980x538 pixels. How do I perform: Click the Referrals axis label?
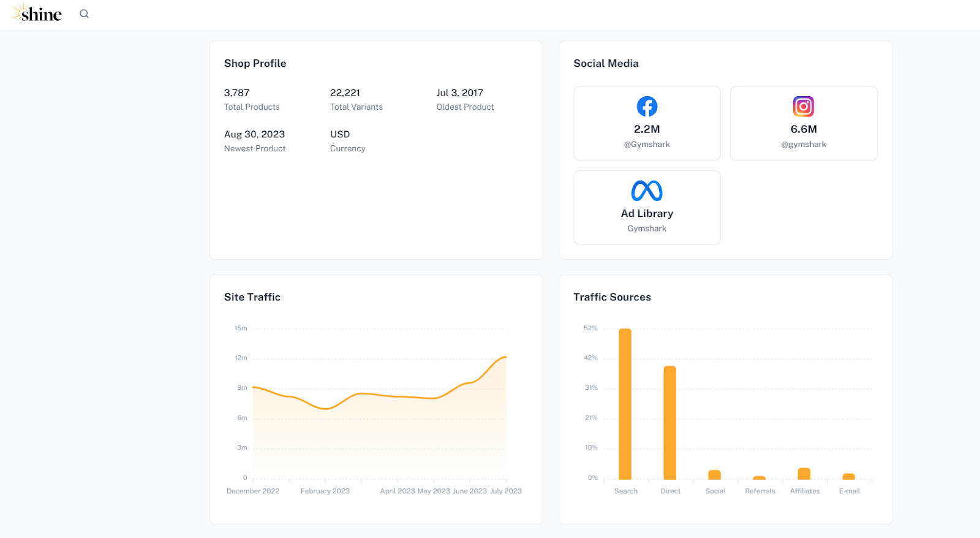click(760, 491)
